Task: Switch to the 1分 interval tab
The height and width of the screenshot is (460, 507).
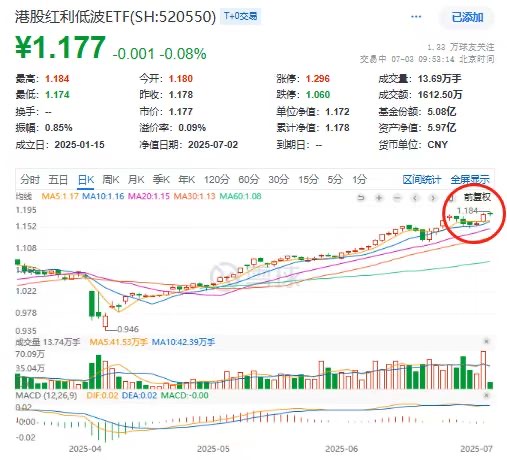Action: 360,180
